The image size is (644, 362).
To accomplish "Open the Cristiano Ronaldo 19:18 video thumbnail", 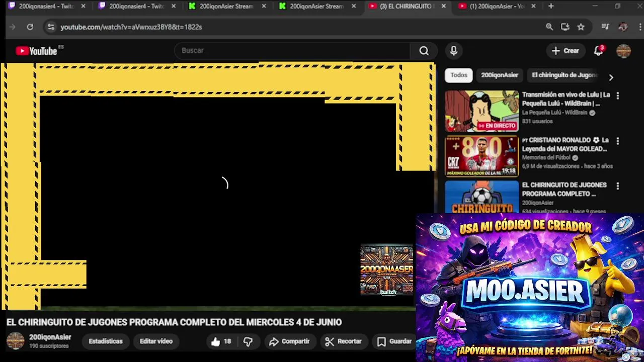I will pyautogui.click(x=481, y=156).
